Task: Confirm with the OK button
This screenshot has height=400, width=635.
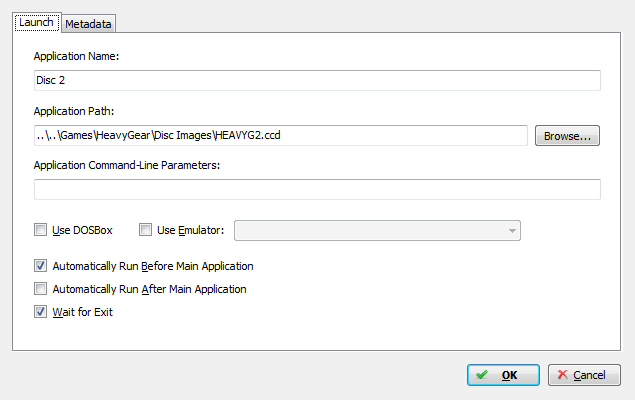Action: pos(503,375)
